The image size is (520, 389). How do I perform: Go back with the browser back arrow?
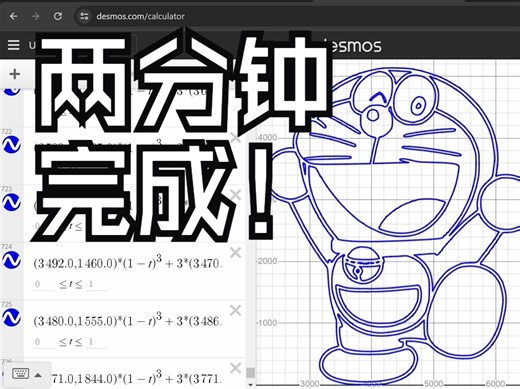[x=14, y=16]
